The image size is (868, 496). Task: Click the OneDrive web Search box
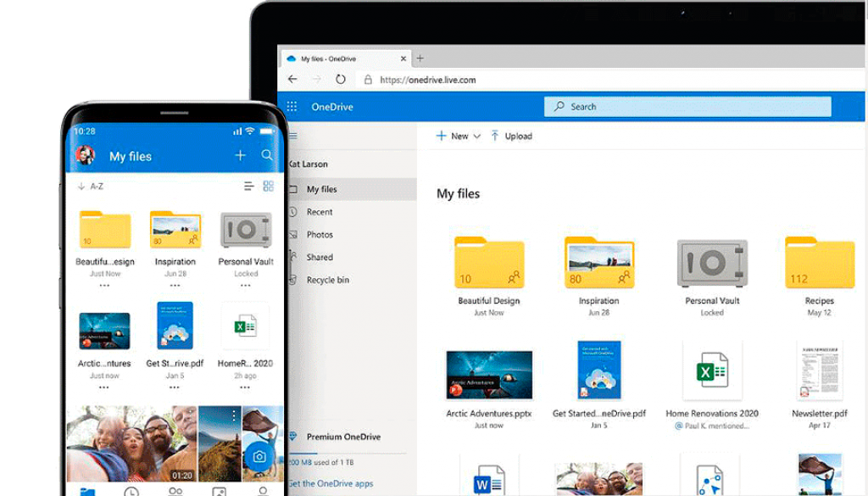tap(687, 106)
